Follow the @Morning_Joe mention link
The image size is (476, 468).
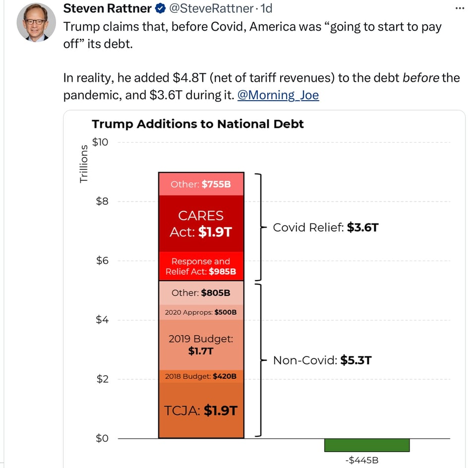[x=278, y=95]
